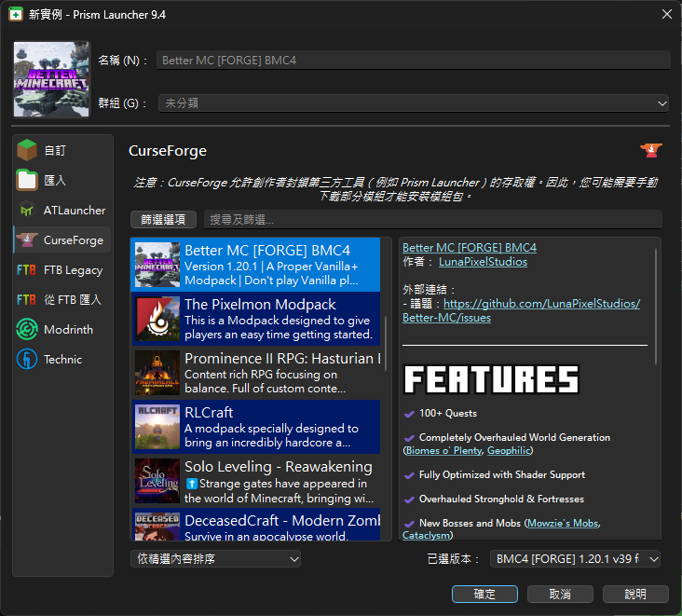
Task: Click the 搜尋及篩選 search field
Action: (x=432, y=220)
